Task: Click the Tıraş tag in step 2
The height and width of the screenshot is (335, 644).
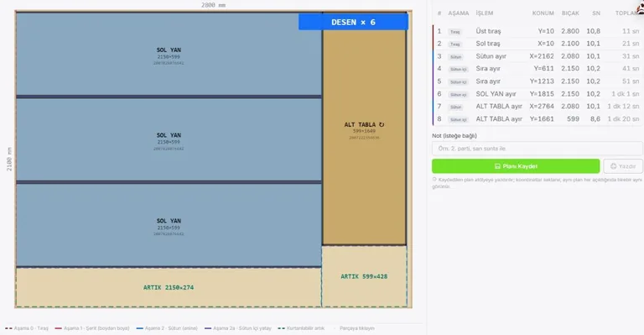Action: pyautogui.click(x=454, y=44)
